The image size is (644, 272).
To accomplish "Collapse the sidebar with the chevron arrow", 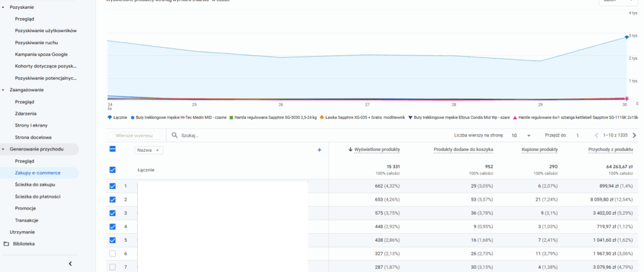I will click(x=70, y=263).
